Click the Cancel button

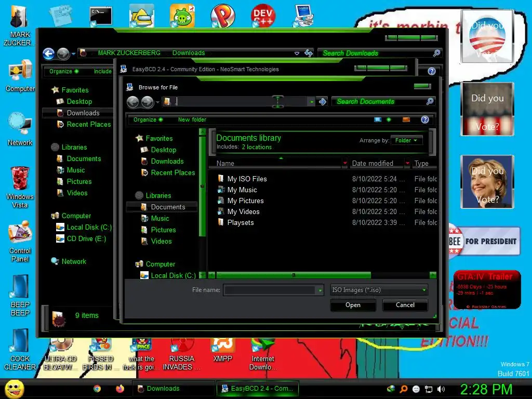click(x=405, y=304)
